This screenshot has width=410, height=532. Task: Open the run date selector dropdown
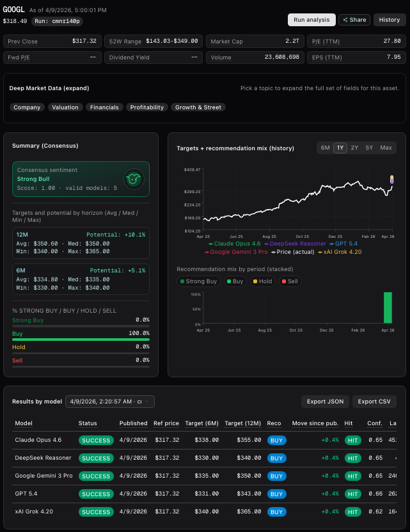coord(109,402)
